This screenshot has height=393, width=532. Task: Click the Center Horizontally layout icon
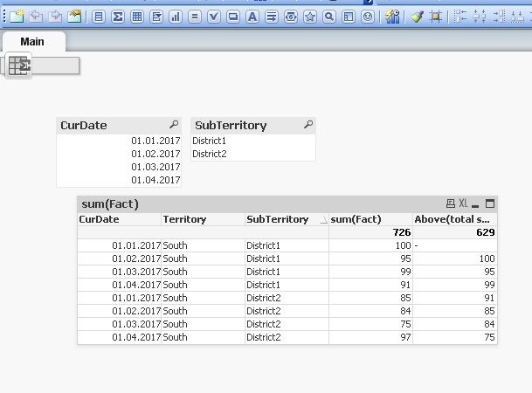coord(480,17)
